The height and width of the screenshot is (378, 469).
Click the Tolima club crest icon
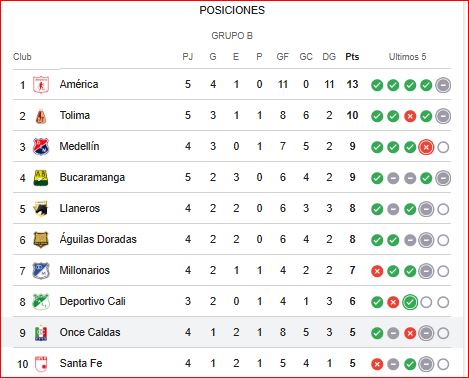(41, 116)
